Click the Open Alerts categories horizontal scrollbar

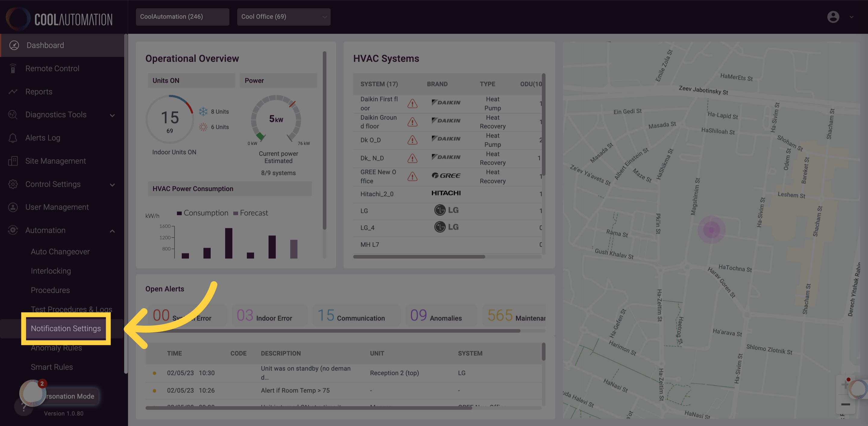pos(333,331)
